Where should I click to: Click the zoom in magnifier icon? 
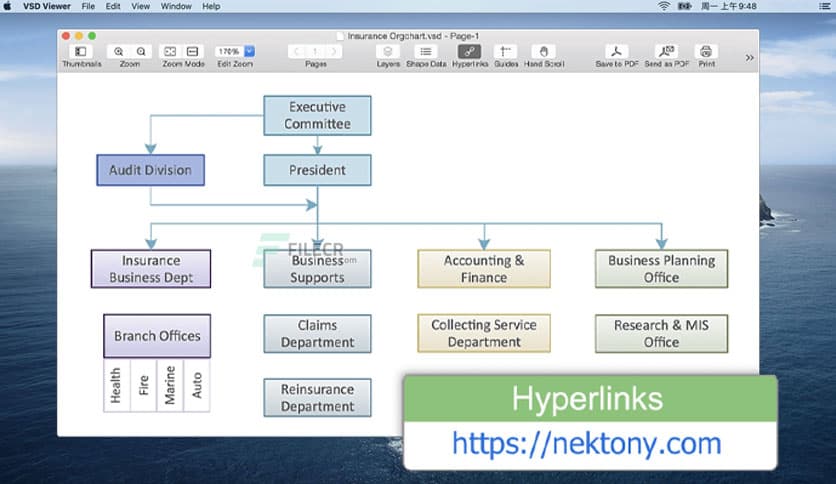click(119, 51)
